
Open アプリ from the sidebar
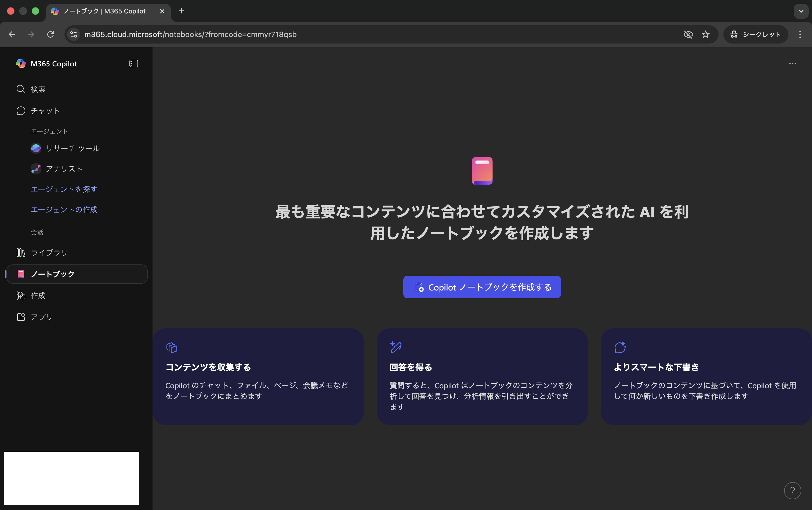pyautogui.click(x=41, y=317)
